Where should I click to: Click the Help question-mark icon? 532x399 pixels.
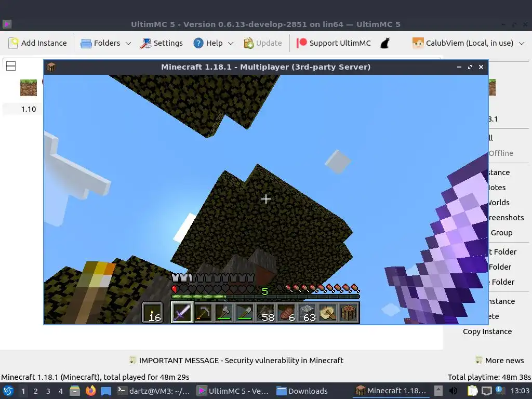(198, 43)
